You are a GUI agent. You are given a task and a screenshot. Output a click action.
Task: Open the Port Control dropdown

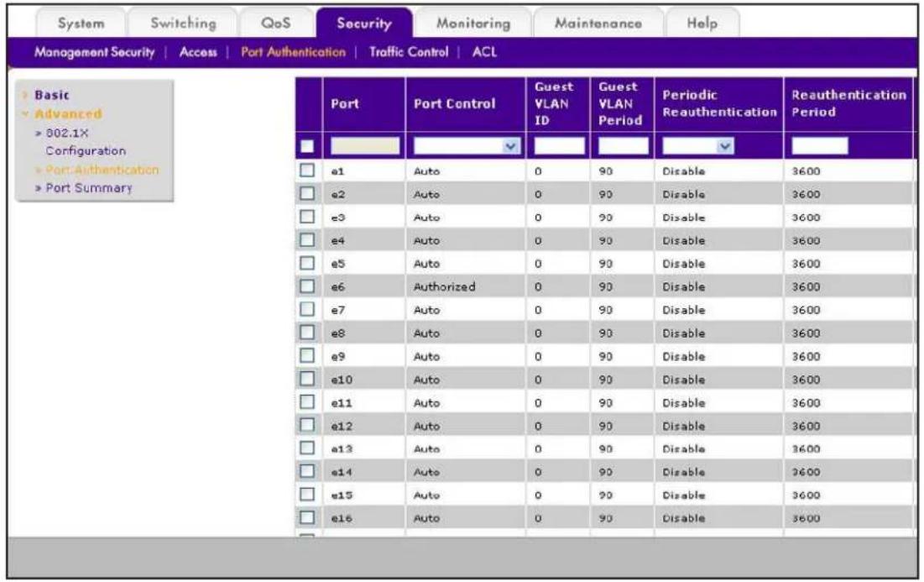(467, 145)
